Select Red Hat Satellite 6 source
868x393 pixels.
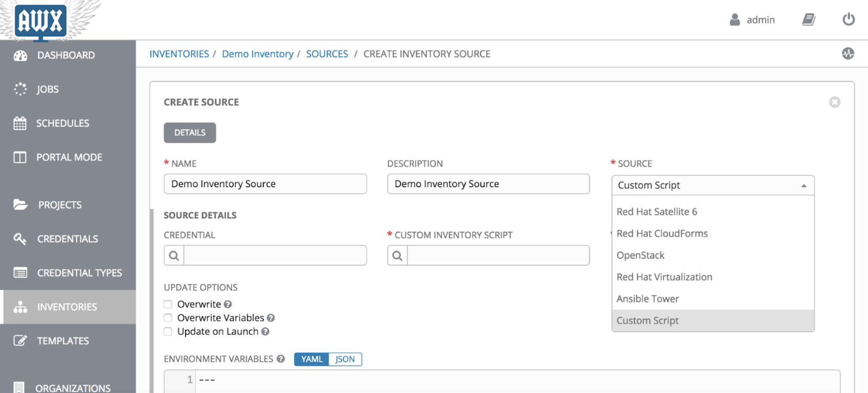click(x=713, y=212)
